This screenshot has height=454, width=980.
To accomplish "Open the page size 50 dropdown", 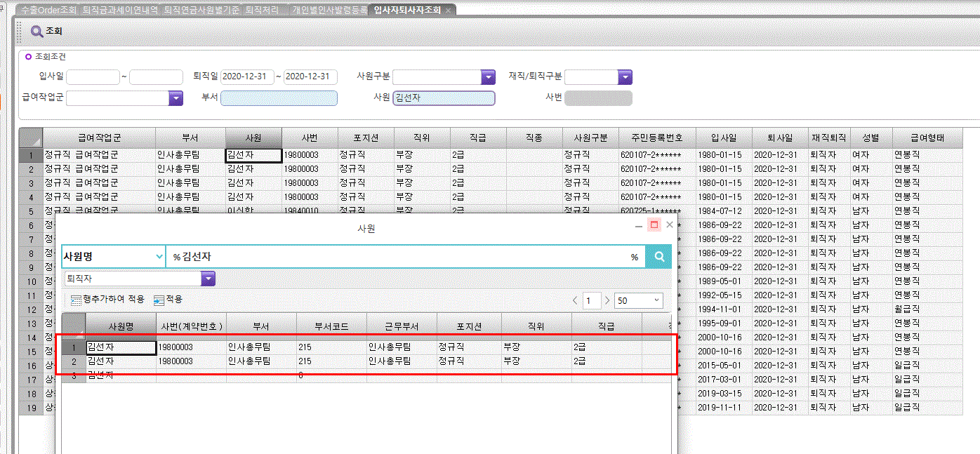I will pos(657,300).
